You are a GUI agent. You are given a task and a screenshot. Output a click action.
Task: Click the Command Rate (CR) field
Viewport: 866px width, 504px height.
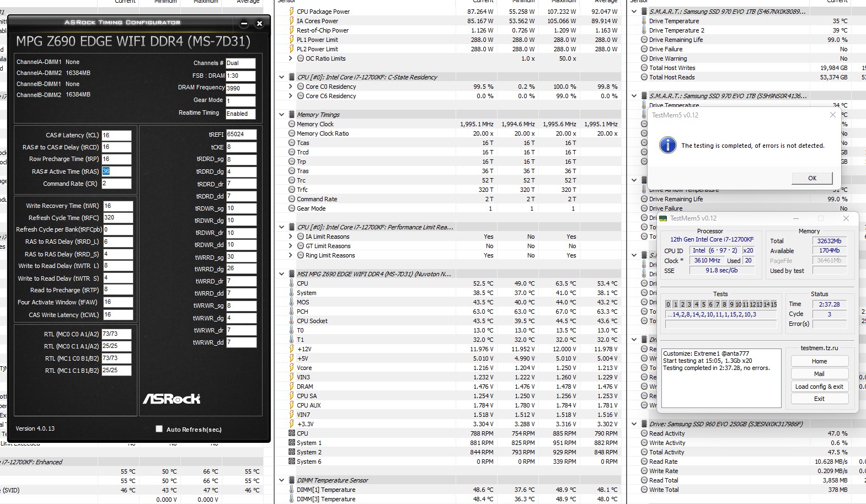tap(116, 184)
